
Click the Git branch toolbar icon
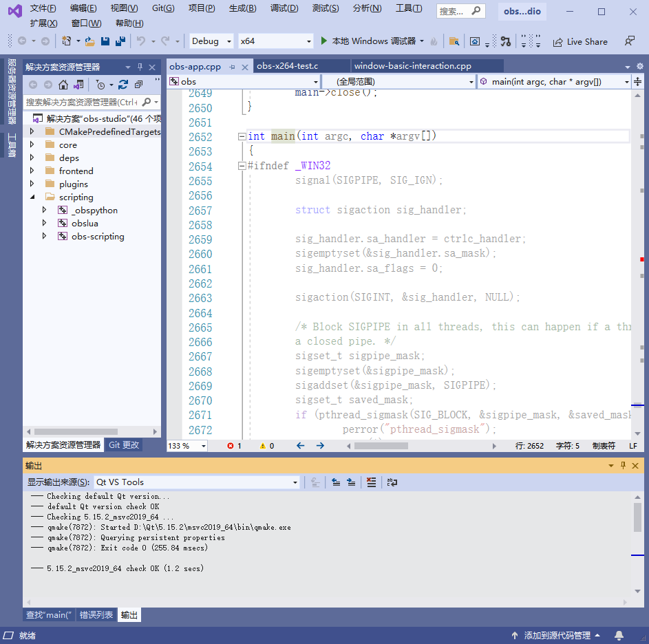[505, 41]
